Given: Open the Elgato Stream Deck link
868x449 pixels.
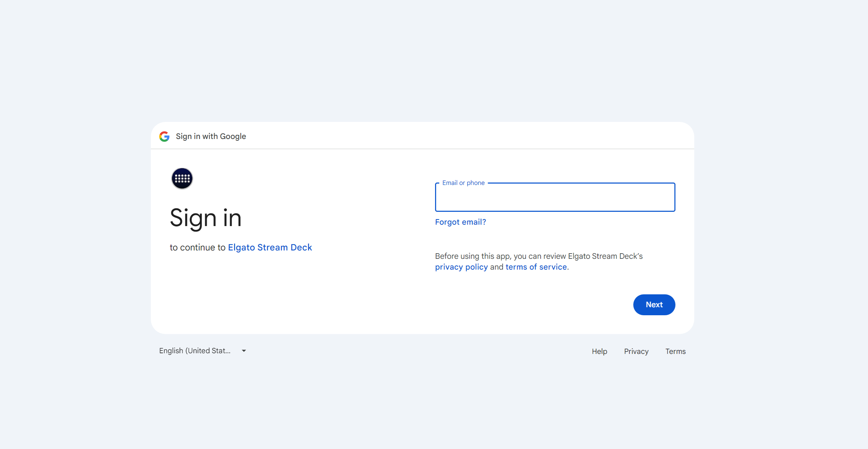Looking at the screenshot, I should [270, 247].
